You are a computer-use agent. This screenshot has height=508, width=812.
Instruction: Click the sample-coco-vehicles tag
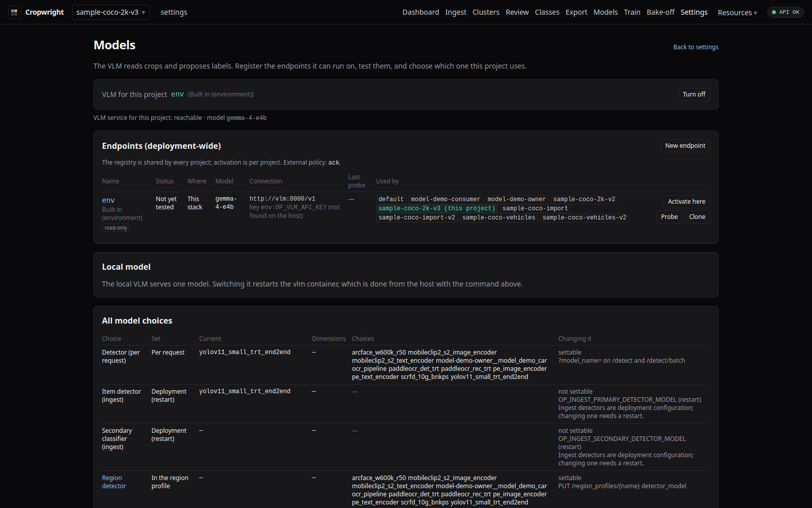click(498, 217)
